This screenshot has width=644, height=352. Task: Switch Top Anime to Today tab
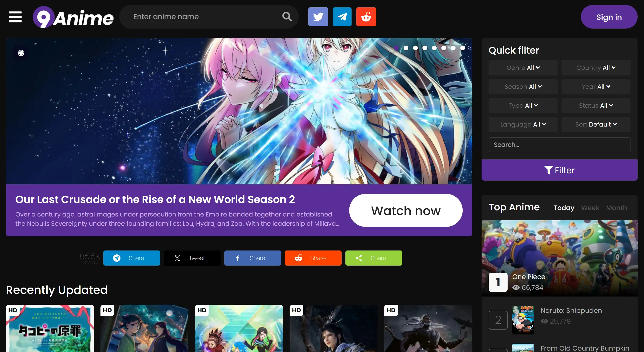(x=564, y=208)
